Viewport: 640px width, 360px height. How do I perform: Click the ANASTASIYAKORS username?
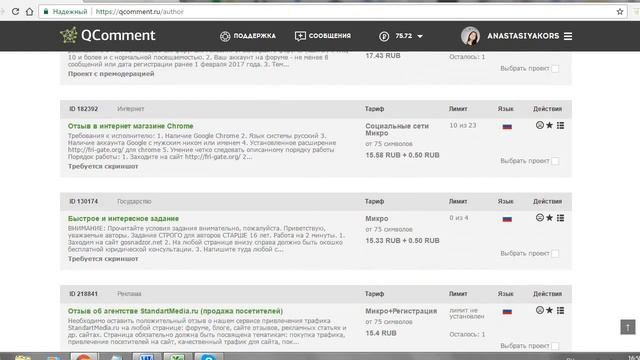523,36
